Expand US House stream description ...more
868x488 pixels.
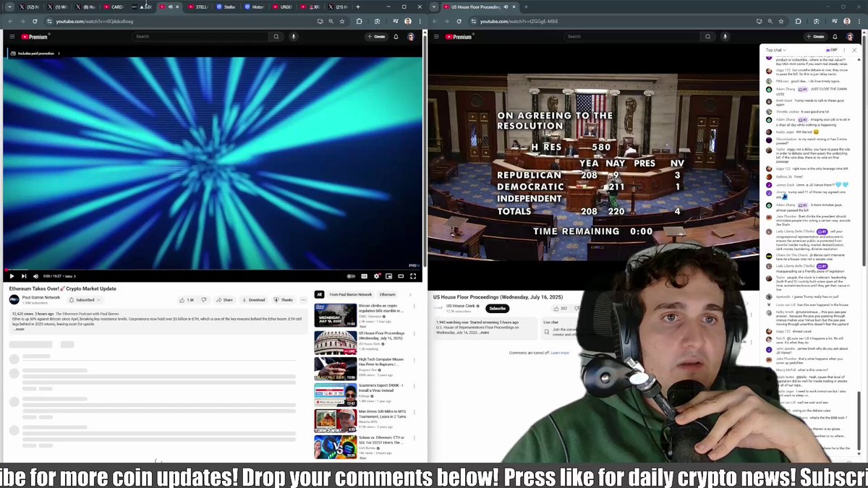[485, 333]
